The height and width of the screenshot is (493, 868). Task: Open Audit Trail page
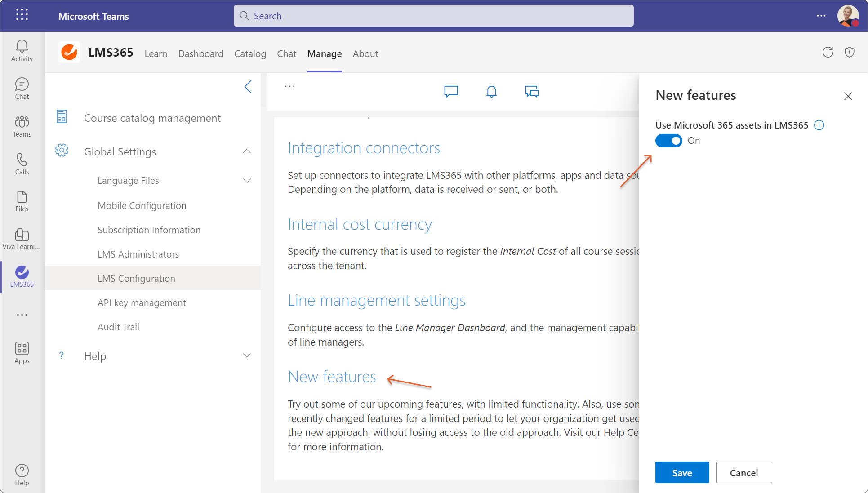(x=119, y=327)
